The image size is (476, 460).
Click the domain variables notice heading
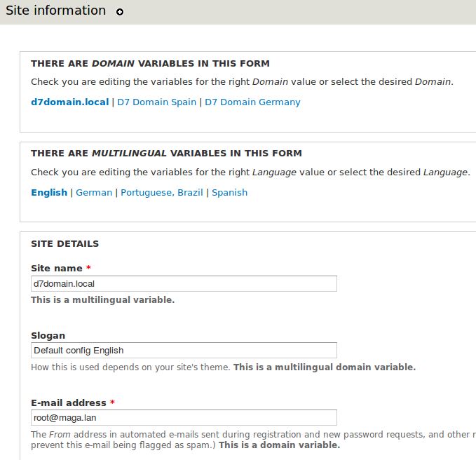pos(150,63)
